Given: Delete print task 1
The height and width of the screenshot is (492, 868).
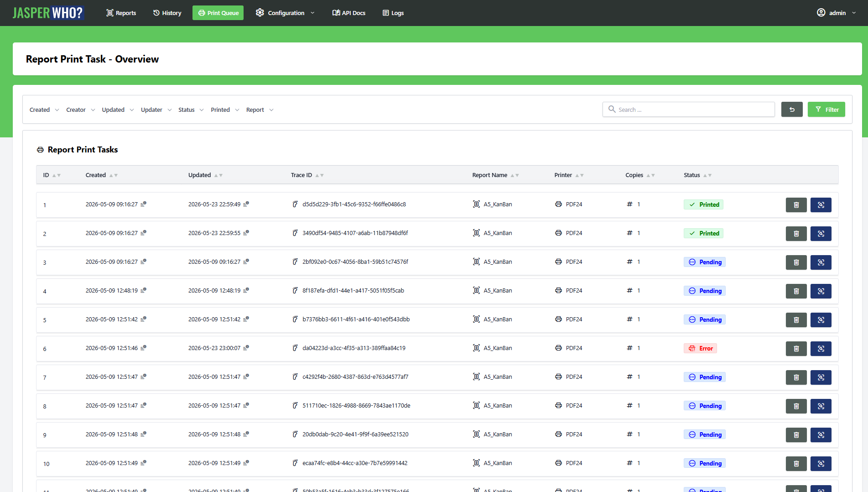Looking at the screenshot, I should (x=796, y=205).
